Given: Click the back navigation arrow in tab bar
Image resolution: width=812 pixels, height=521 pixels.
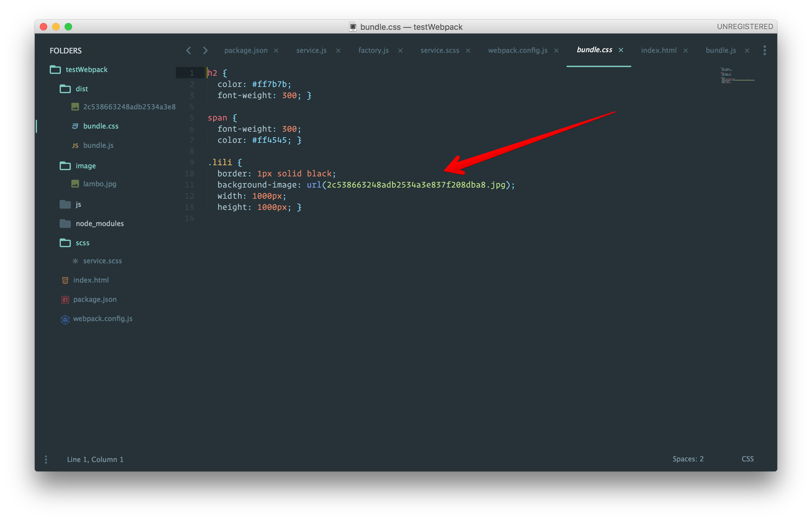Looking at the screenshot, I should tap(189, 51).
